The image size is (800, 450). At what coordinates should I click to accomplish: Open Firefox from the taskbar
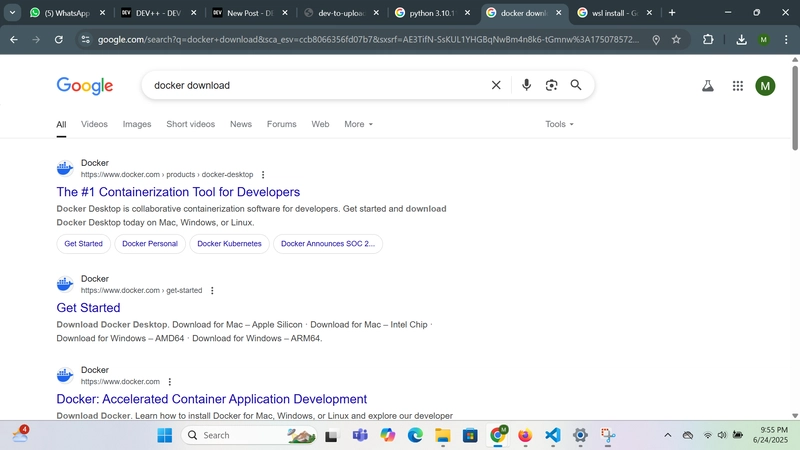525,435
